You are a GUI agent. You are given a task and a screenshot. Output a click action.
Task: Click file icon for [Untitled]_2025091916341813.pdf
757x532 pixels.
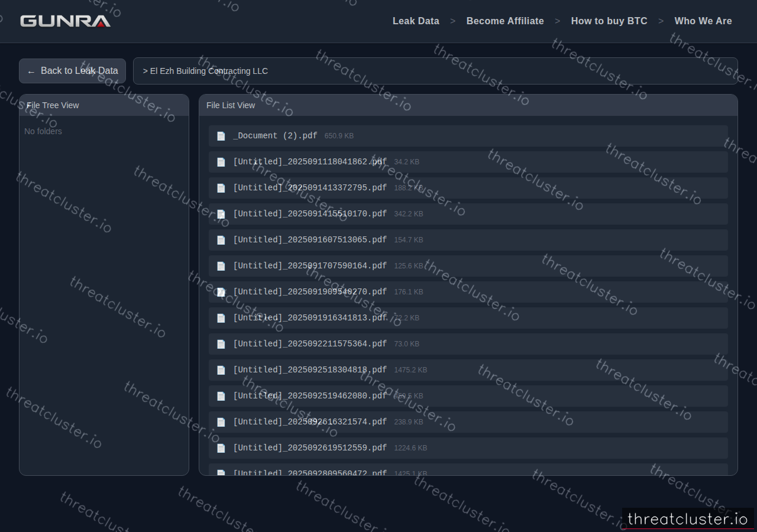coord(221,318)
